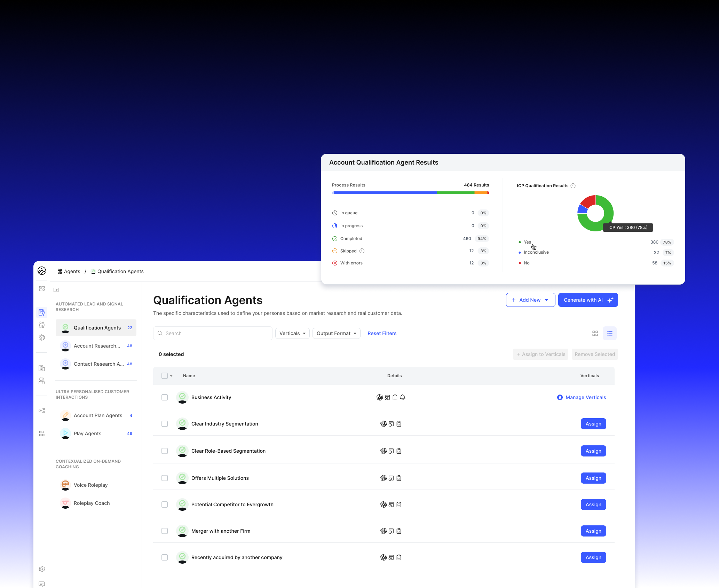This screenshot has width=719, height=588.
Task: Click info icon next to Skipped
Action: 362,251
